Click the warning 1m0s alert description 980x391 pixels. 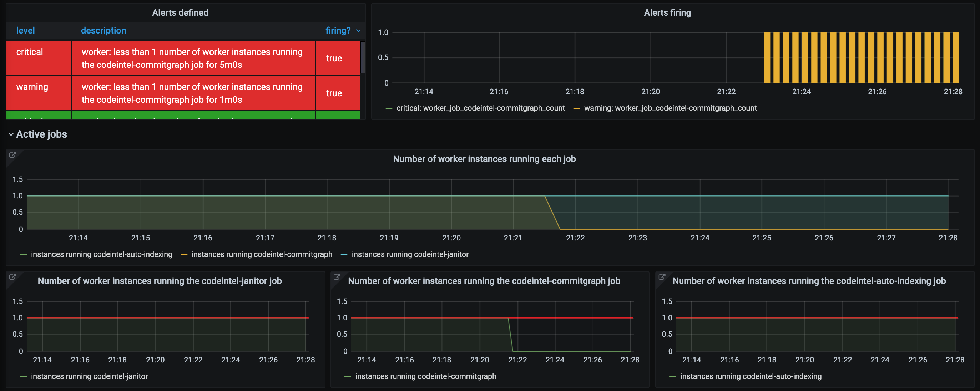point(193,93)
